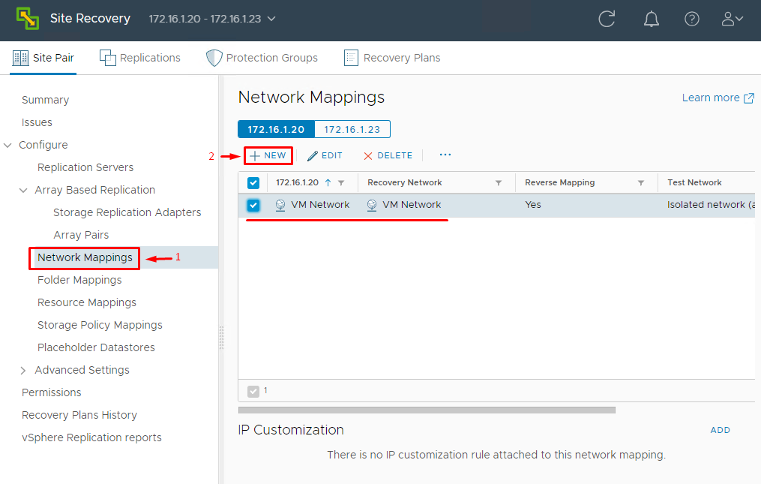The image size is (761, 484).
Task: Uncheck the VM Network row checkbox
Action: 253,205
